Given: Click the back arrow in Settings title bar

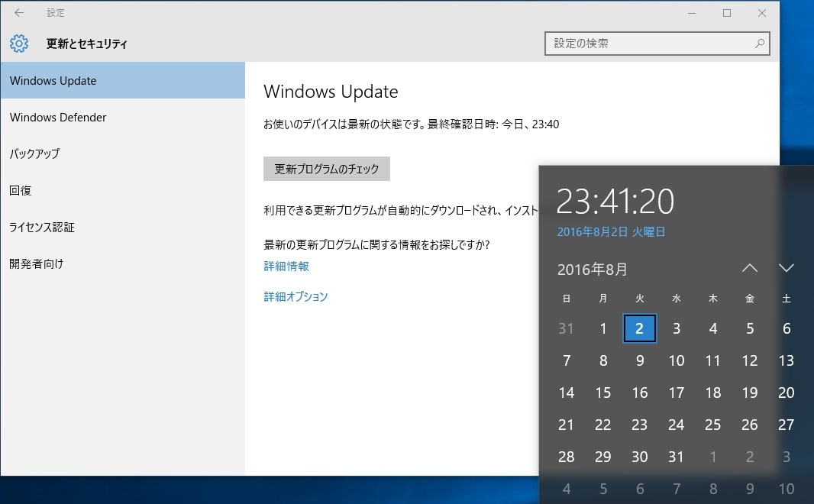Looking at the screenshot, I should click(x=19, y=13).
